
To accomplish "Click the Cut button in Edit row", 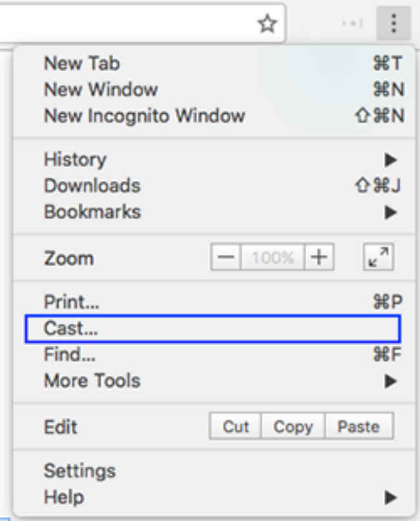I will point(235,427).
